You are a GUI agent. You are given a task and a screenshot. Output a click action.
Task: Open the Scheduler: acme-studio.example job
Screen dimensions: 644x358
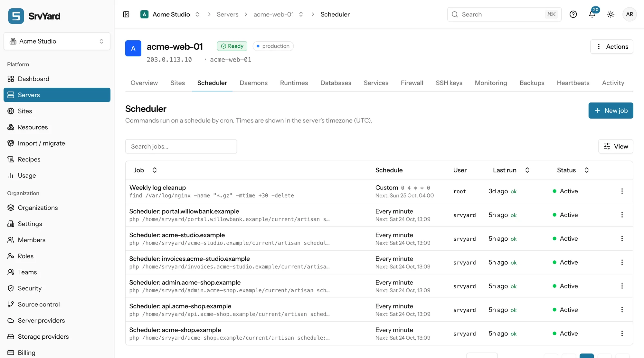(x=177, y=235)
